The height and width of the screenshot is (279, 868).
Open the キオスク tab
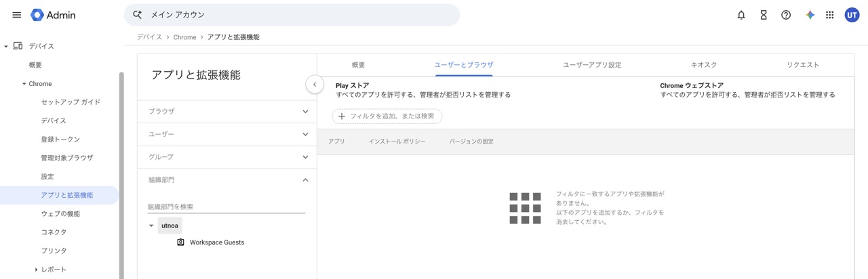coord(704,65)
